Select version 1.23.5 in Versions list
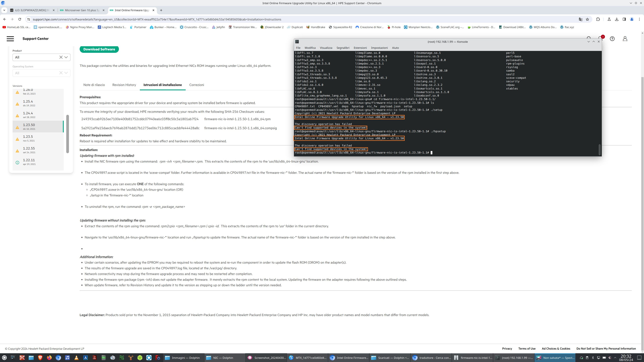644x362 pixels. coord(38,138)
